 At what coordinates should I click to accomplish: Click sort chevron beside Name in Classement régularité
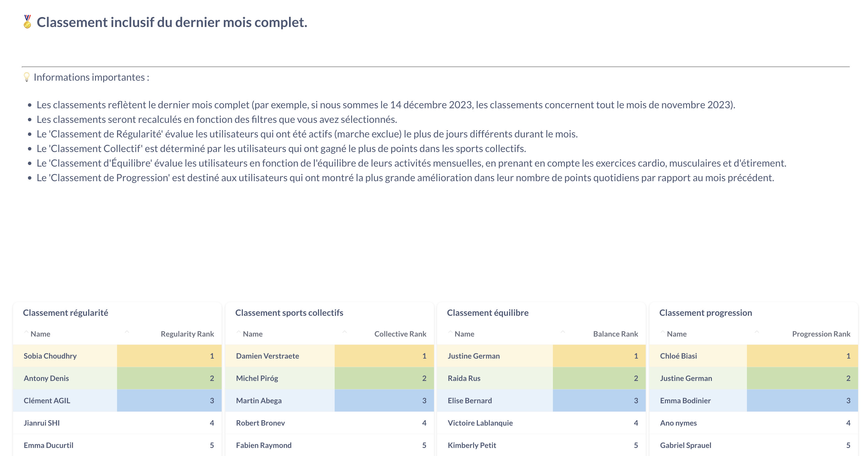26,333
